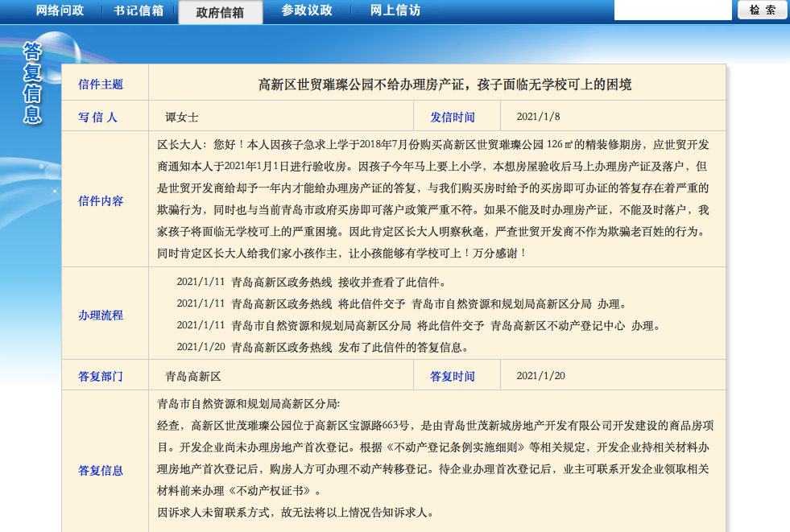790x532 pixels.
Task: Select the line 因诉求人未留联系方式
Action: (296, 513)
